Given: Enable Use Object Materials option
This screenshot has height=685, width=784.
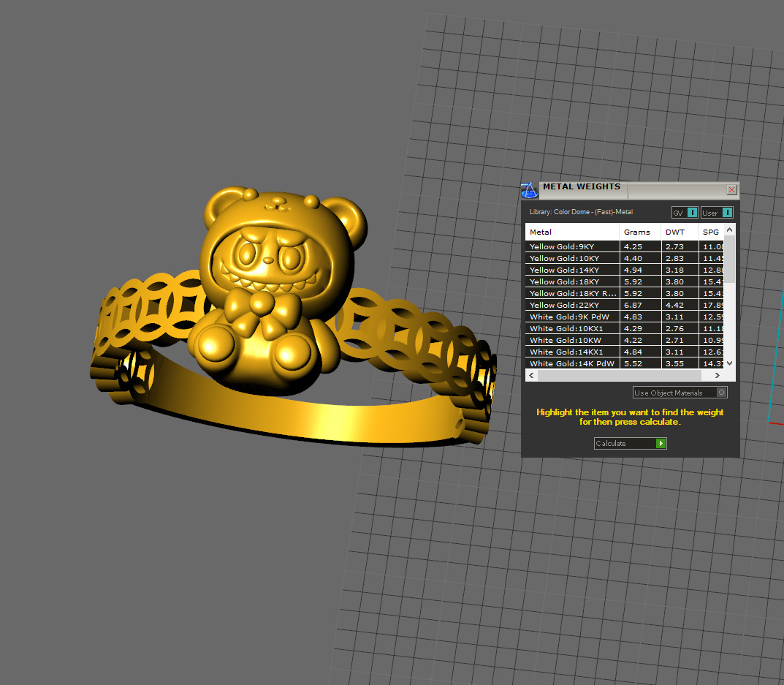Looking at the screenshot, I should coord(680,393).
